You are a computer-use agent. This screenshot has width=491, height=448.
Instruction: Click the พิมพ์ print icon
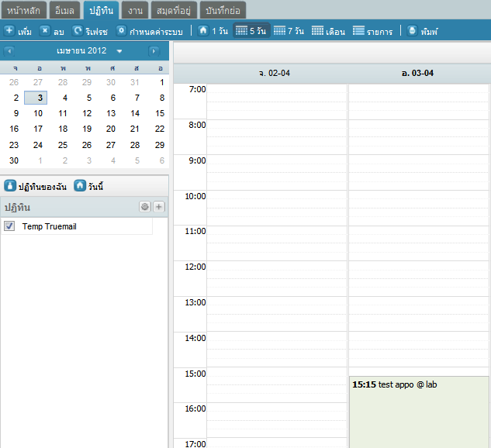click(412, 31)
